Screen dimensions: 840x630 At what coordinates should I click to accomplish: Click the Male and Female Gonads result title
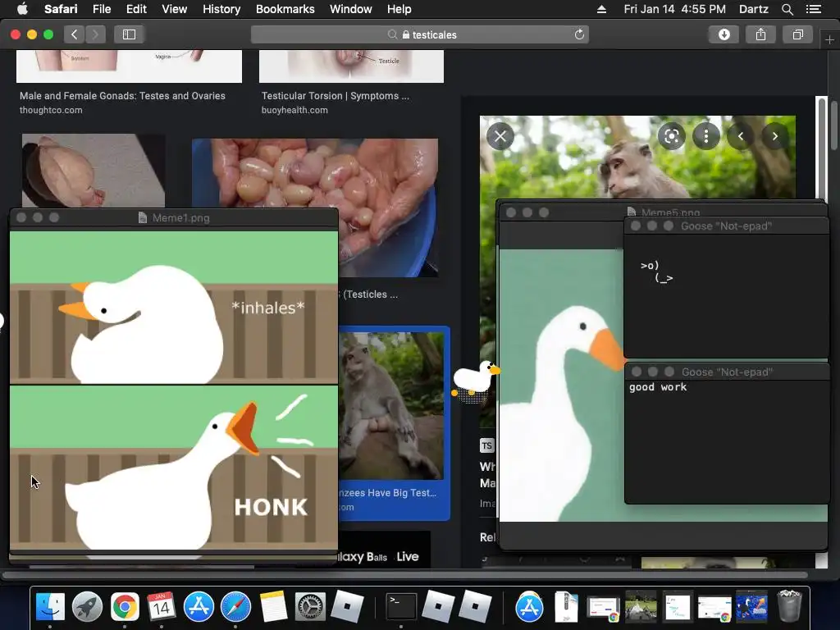click(x=122, y=96)
